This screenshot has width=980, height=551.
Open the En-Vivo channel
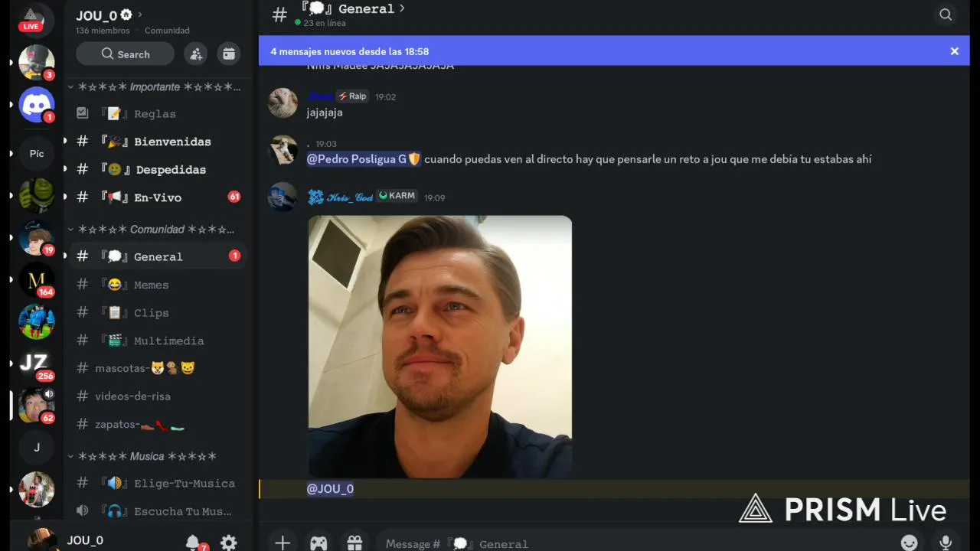click(x=158, y=197)
